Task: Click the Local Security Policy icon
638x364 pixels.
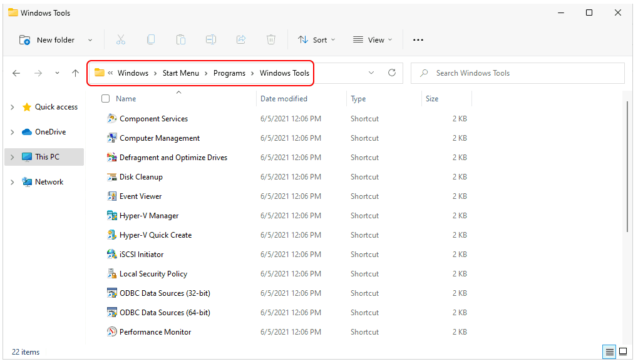Action: coord(111,274)
